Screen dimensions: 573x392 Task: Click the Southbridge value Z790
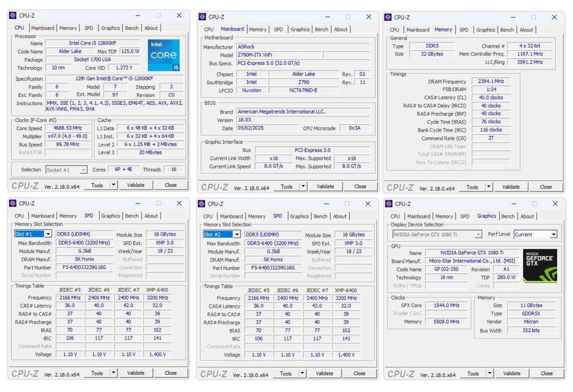[x=303, y=82]
